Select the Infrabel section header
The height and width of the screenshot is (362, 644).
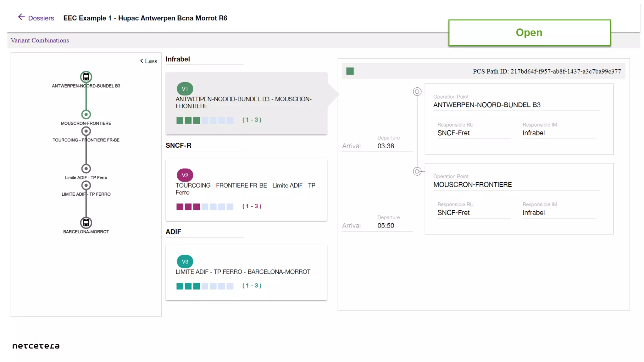[x=178, y=59]
